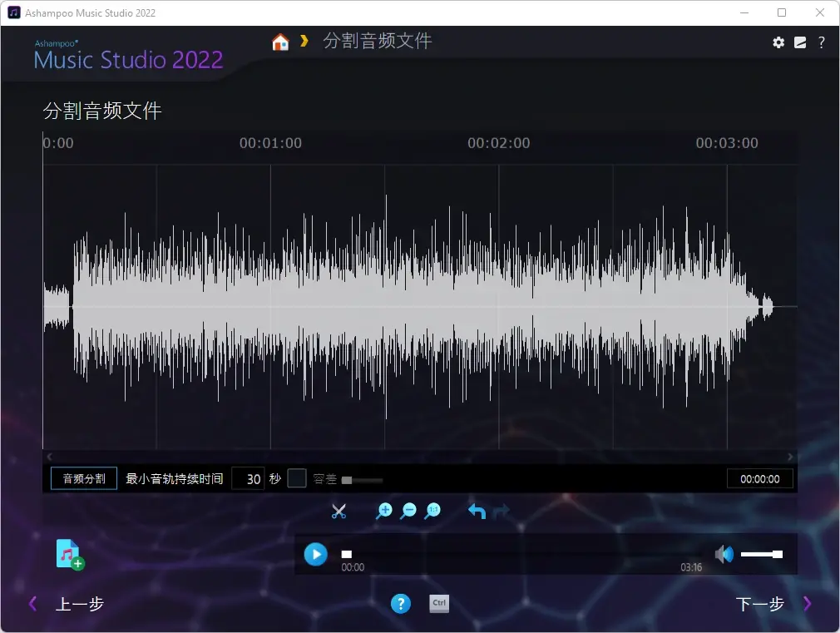Open the skin/theme icon beside gear
The width and height of the screenshot is (840, 633).
800,42
